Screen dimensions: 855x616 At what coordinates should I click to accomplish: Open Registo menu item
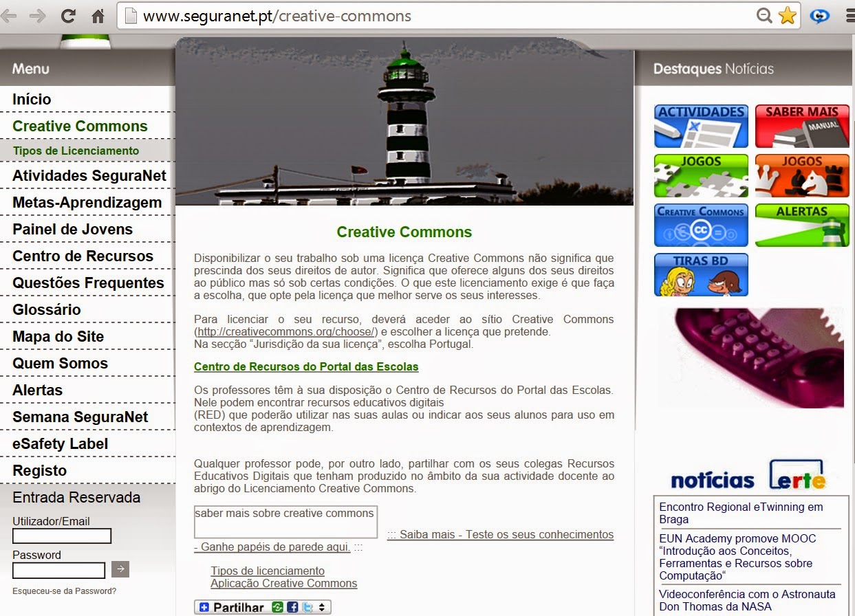point(39,470)
